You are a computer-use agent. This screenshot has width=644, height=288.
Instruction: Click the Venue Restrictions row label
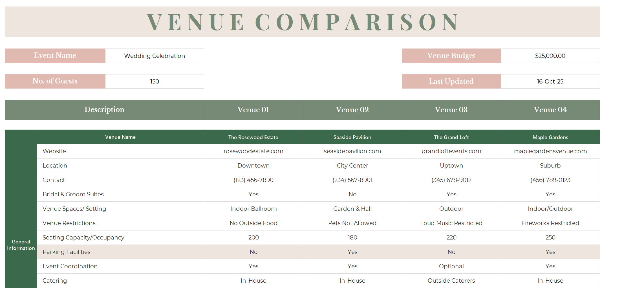click(120, 223)
